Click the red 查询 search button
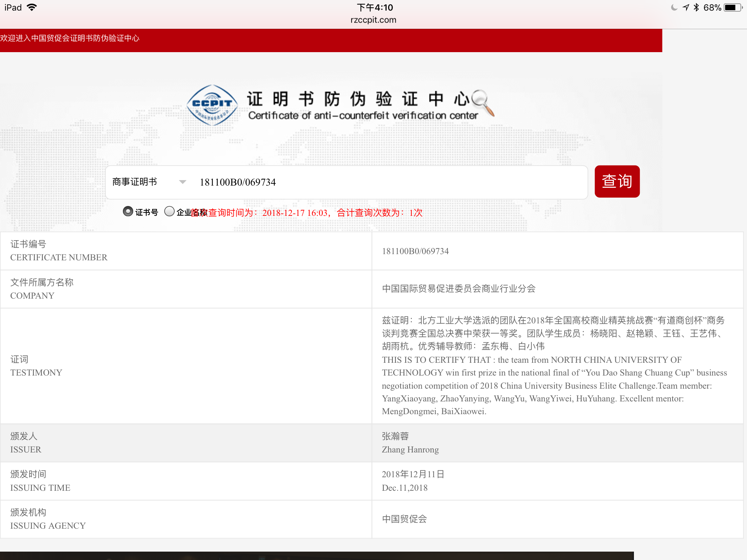 click(617, 181)
